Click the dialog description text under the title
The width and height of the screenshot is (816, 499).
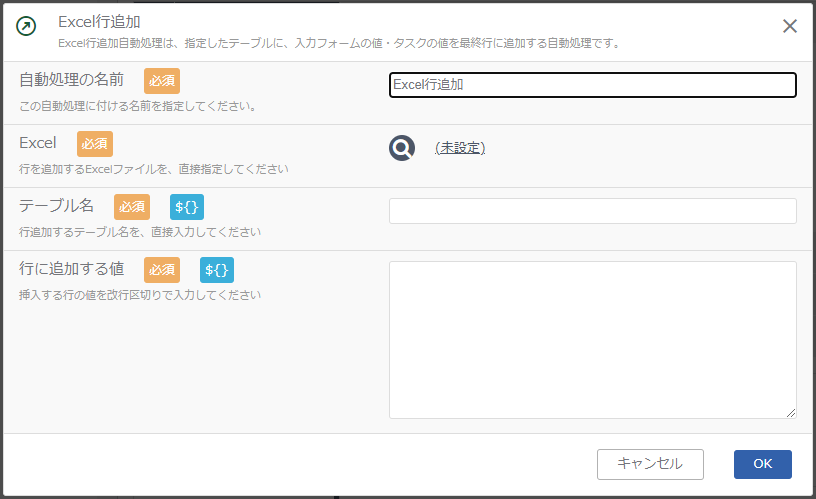(x=339, y=43)
